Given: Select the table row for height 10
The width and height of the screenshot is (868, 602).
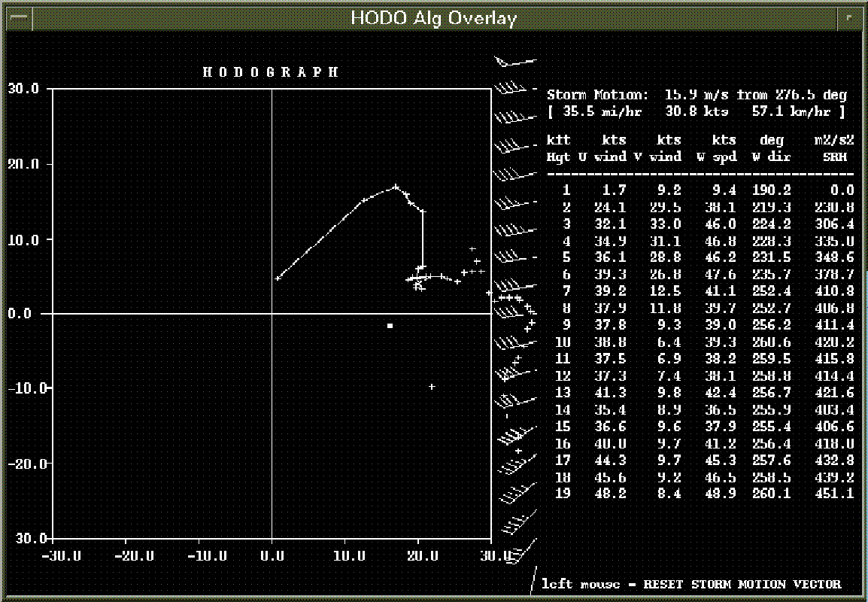Looking at the screenshot, I should tap(700, 342).
